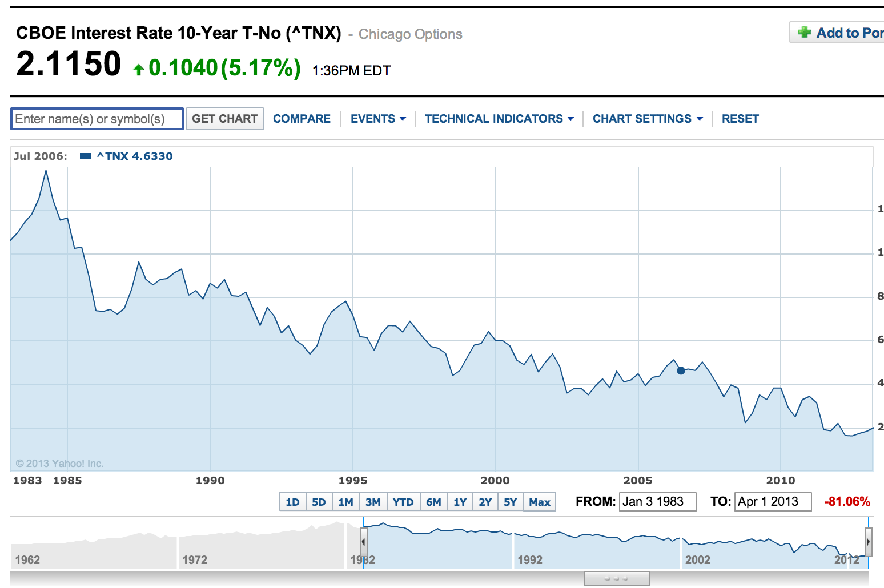Screen dimensions: 884x588
Task: Click the 1:36PM EDT timestamp
Action: [x=351, y=71]
